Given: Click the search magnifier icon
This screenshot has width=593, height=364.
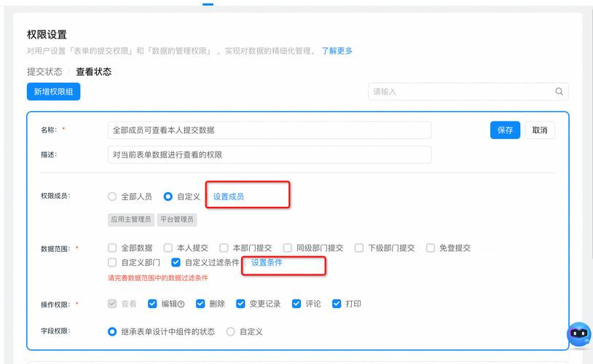Looking at the screenshot, I should pyautogui.click(x=559, y=92).
